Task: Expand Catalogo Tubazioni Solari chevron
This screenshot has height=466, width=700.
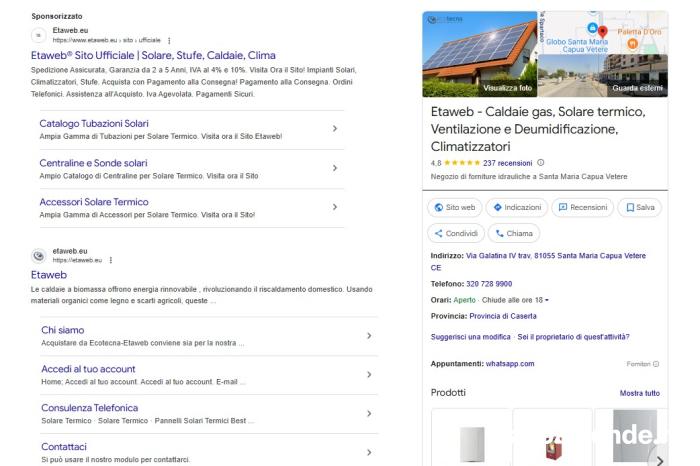Action: click(335, 129)
